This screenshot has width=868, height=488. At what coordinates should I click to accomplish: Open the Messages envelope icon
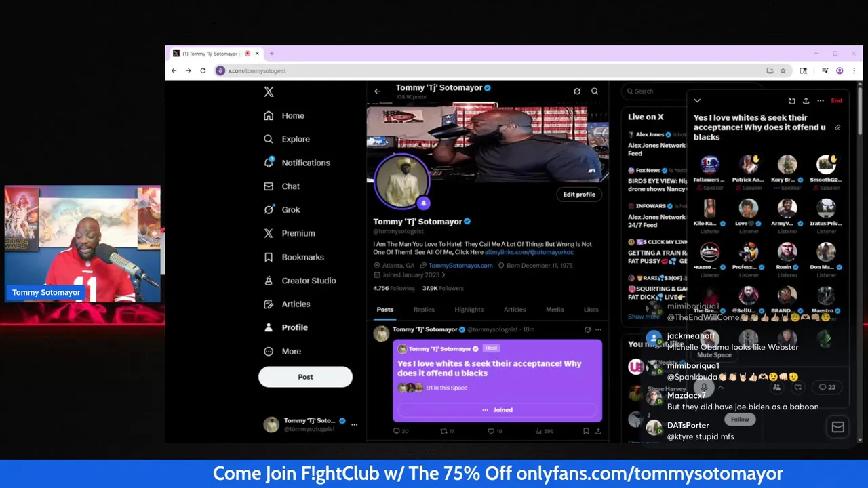(837, 426)
